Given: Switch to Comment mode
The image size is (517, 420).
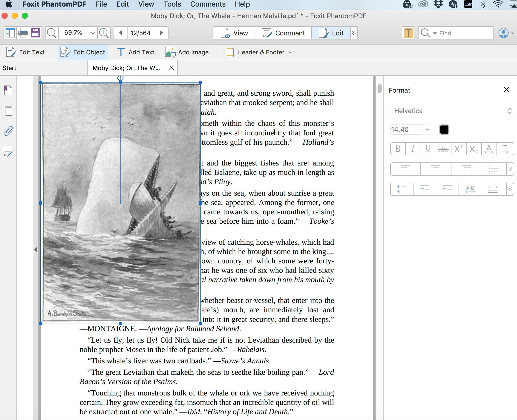Looking at the screenshot, I should click(283, 33).
